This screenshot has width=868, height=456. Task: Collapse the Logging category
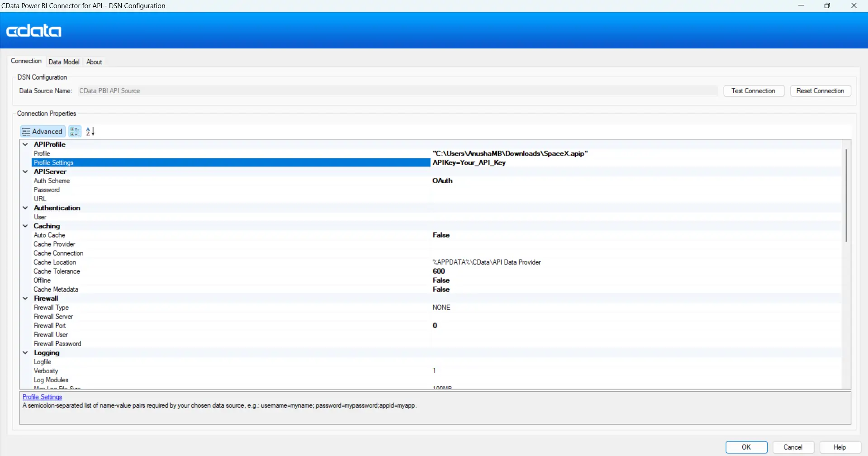point(25,352)
